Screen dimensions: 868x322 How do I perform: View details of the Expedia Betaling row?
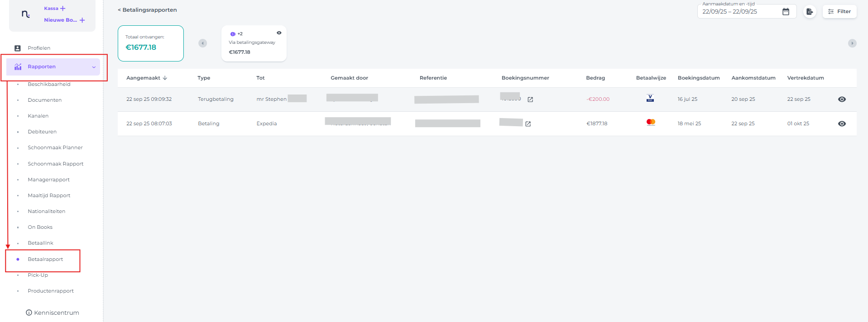coord(842,124)
